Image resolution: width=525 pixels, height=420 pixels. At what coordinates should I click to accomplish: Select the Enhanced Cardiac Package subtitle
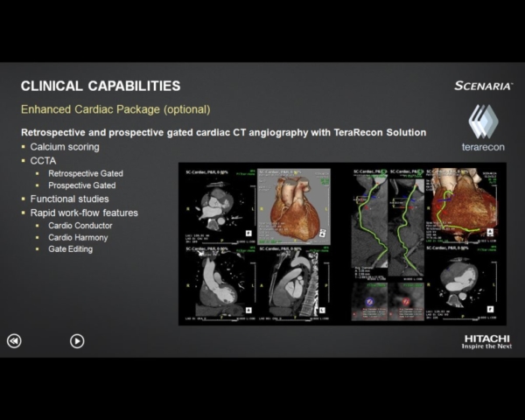click(x=115, y=109)
